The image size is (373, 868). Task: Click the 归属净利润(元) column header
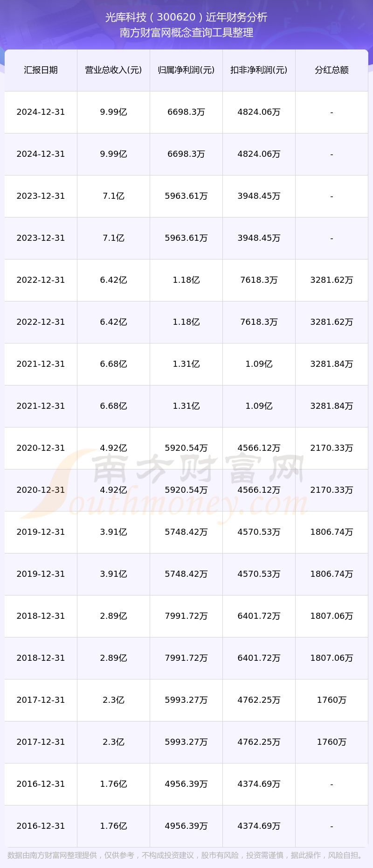coord(186,70)
